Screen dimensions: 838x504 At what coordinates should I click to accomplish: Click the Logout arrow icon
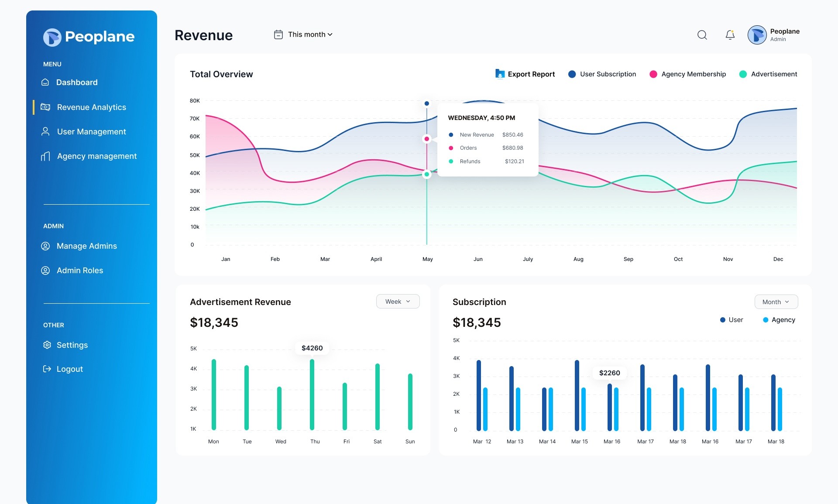point(47,369)
